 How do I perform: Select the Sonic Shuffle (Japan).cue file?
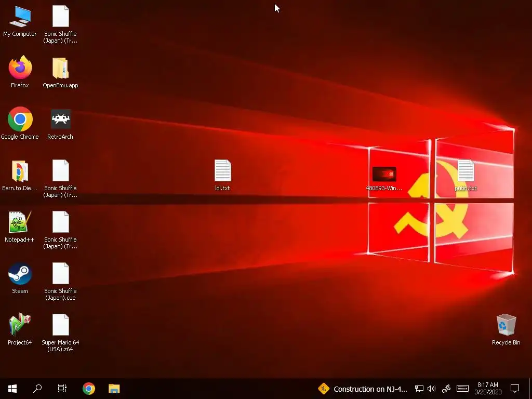point(60,282)
